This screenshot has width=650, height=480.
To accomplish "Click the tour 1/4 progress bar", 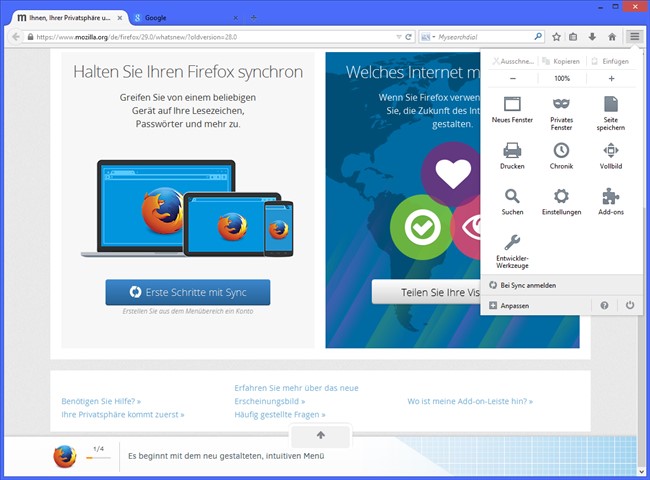I will tap(98, 458).
